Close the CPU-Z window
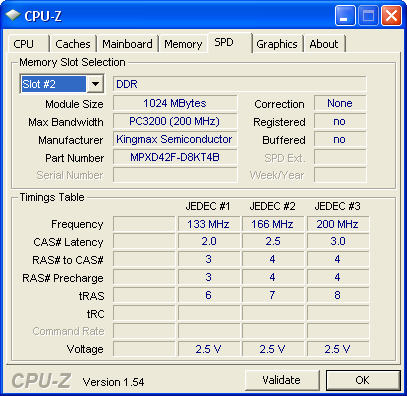Image resolution: width=407 pixels, height=396 pixels. tap(391, 16)
